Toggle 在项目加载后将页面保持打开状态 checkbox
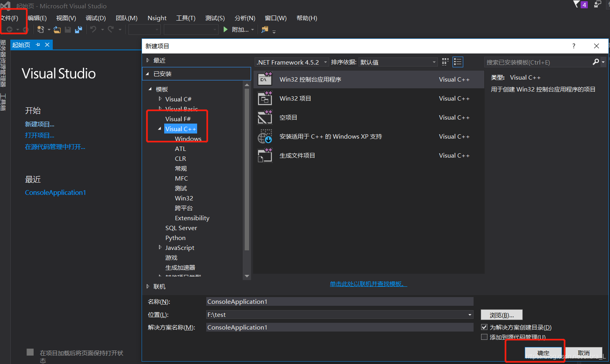610x364 pixels. click(30, 352)
